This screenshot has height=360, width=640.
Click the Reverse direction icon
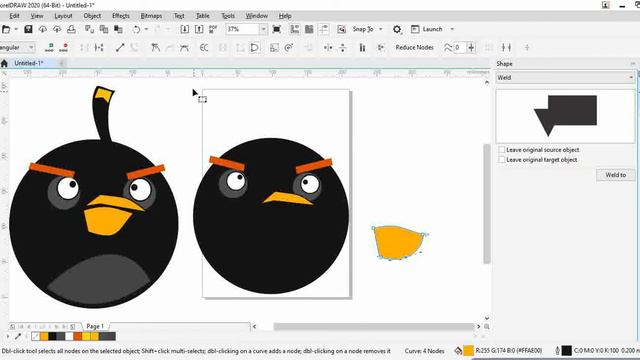pyautogui.click(x=204, y=48)
